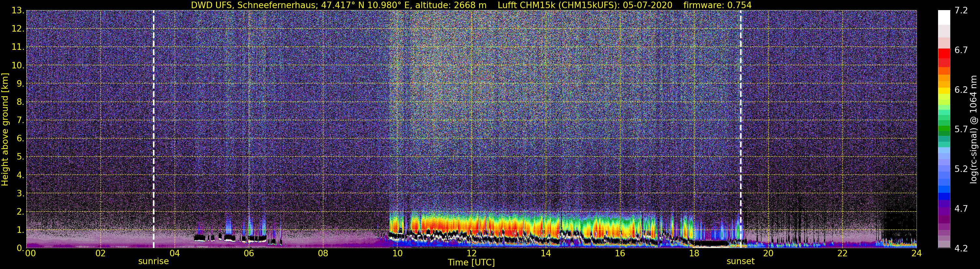Click the x-axis tick label "10"
The height and width of the screenshot is (269, 980).
click(x=397, y=254)
